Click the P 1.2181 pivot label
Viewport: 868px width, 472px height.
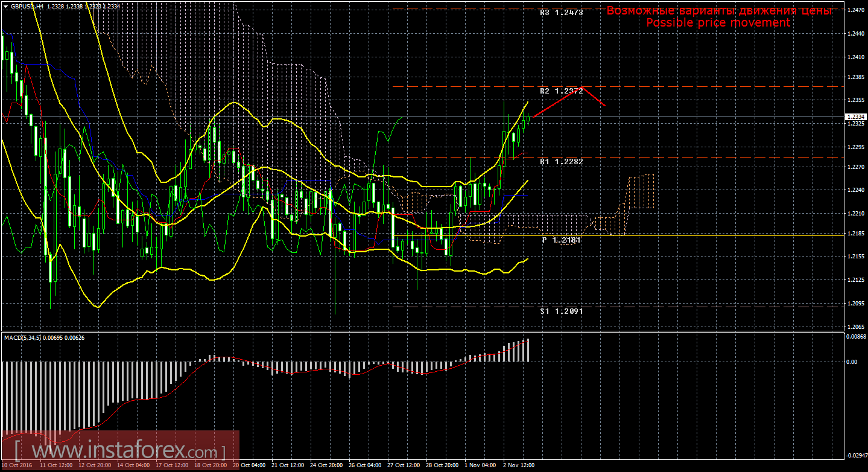[561, 240]
